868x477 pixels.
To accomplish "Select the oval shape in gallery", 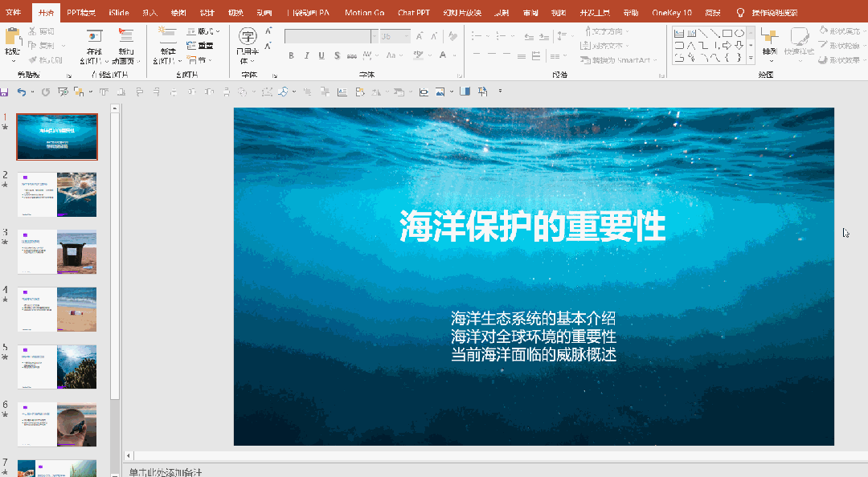I will point(739,33).
